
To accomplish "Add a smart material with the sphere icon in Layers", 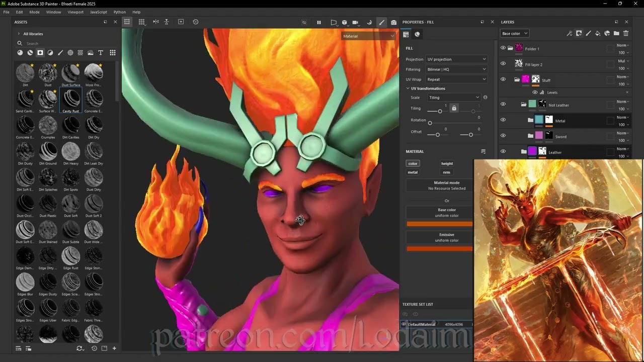I will [x=607, y=33].
